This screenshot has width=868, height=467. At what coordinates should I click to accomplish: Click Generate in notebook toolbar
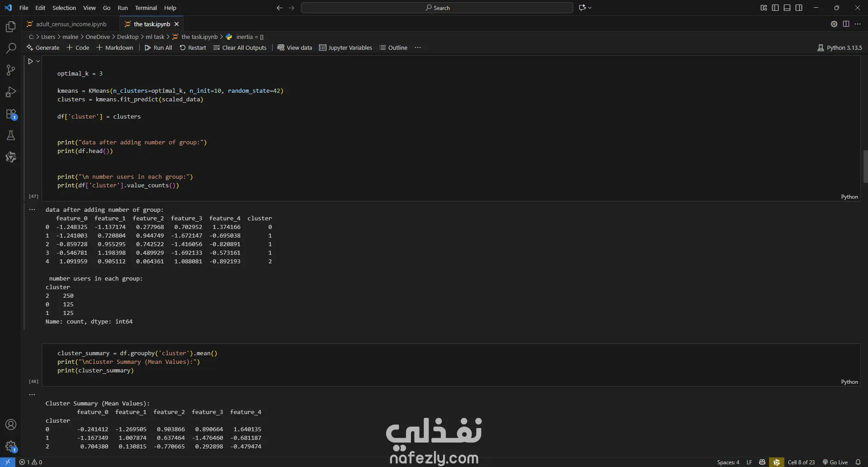(43, 48)
